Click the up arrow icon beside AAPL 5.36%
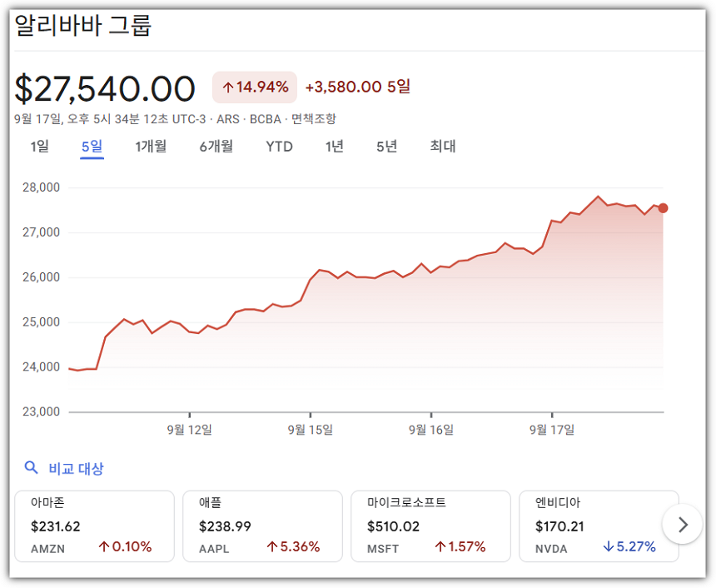 click(x=272, y=548)
